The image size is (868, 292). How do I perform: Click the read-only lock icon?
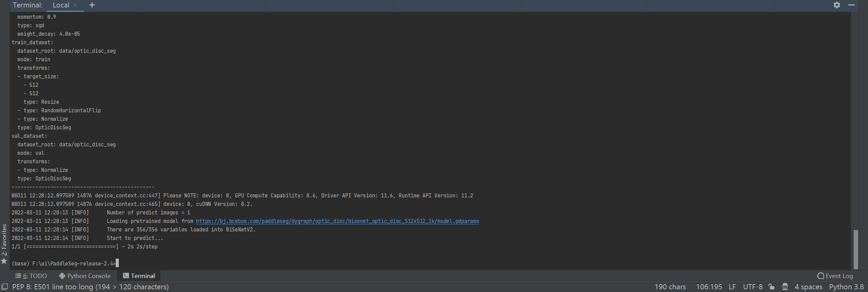(771, 287)
